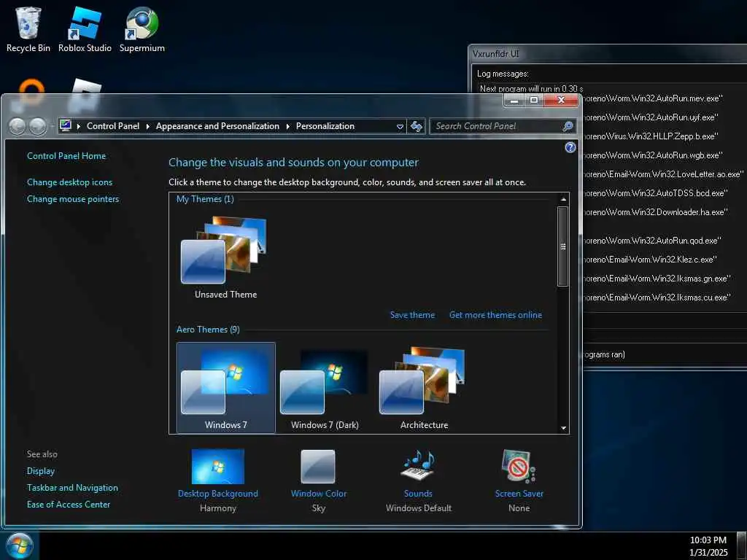Open Change mouse pointers link
The width and height of the screenshot is (747, 560).
73,199
